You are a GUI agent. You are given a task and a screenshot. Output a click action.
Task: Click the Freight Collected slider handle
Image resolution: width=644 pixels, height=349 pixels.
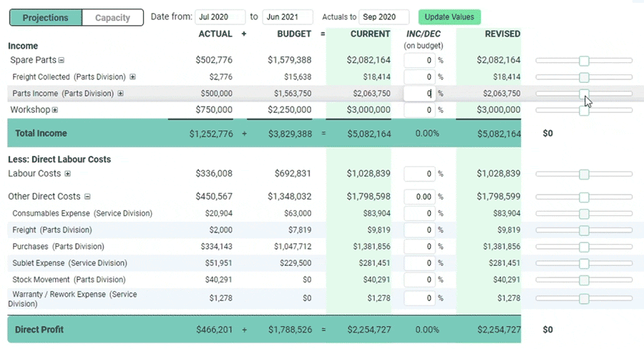point(584,77)
